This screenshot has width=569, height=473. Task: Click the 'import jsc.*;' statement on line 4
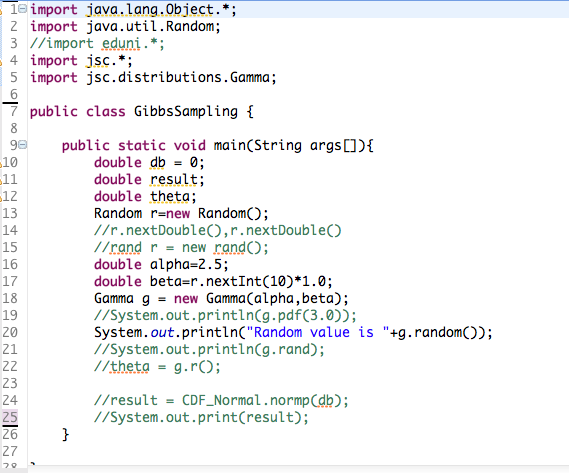81,61
